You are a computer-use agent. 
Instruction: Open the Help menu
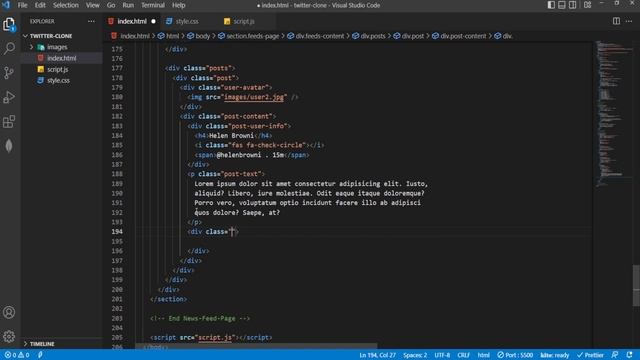point(178,5)
